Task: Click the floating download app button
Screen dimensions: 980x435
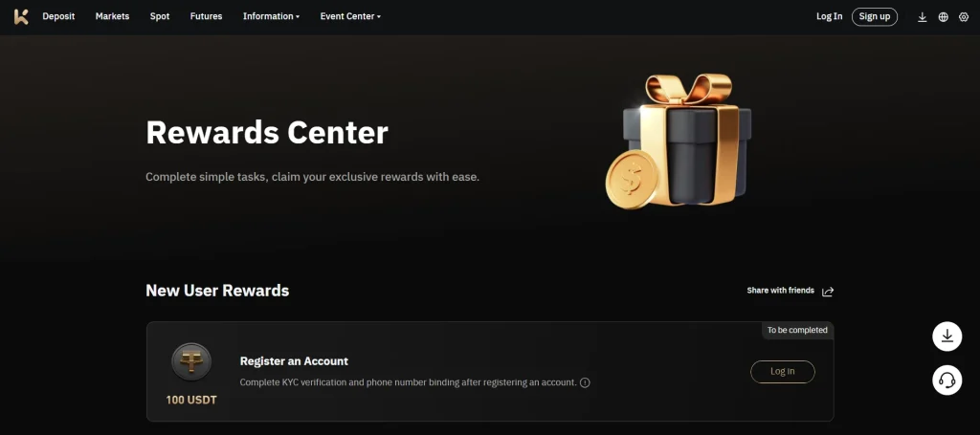Action: tap(947, 337)
